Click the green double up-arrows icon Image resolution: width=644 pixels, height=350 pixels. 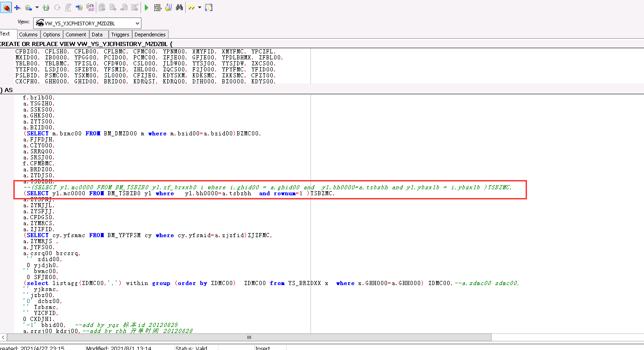tap(46, 7)
